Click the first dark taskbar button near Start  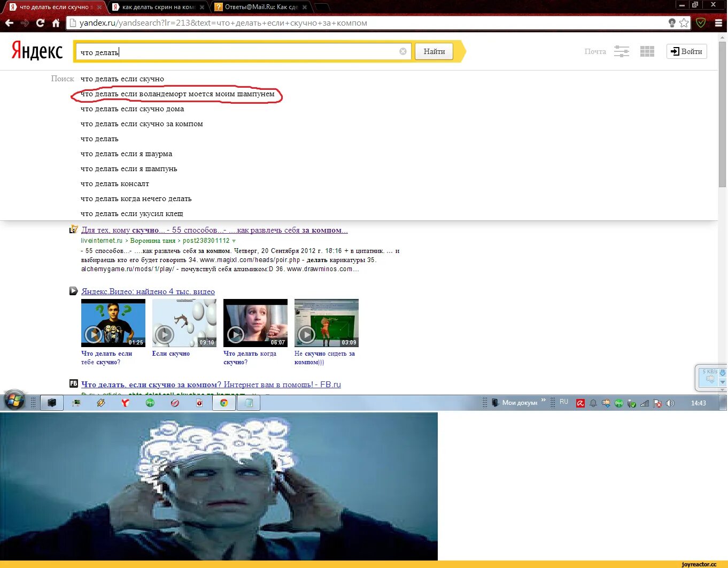tap(52, 403)
